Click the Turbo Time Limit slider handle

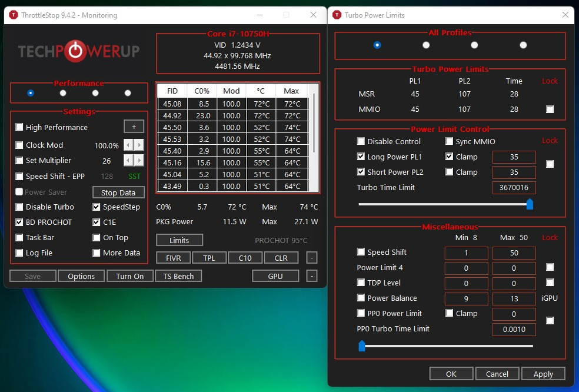(x=530, y=204)
